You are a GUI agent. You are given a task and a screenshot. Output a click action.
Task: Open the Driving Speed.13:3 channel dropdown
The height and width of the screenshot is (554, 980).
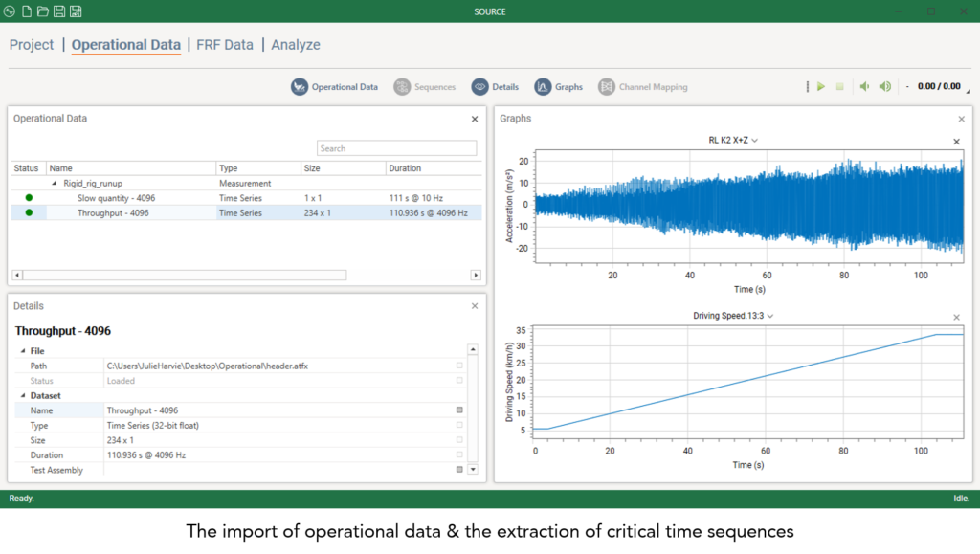click(770, 316)
